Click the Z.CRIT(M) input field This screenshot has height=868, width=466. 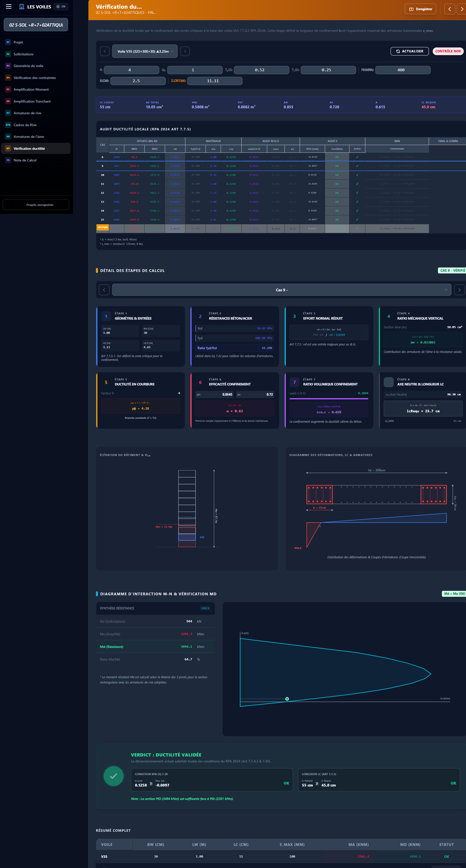pyautogui.click(x=214, y=80)
